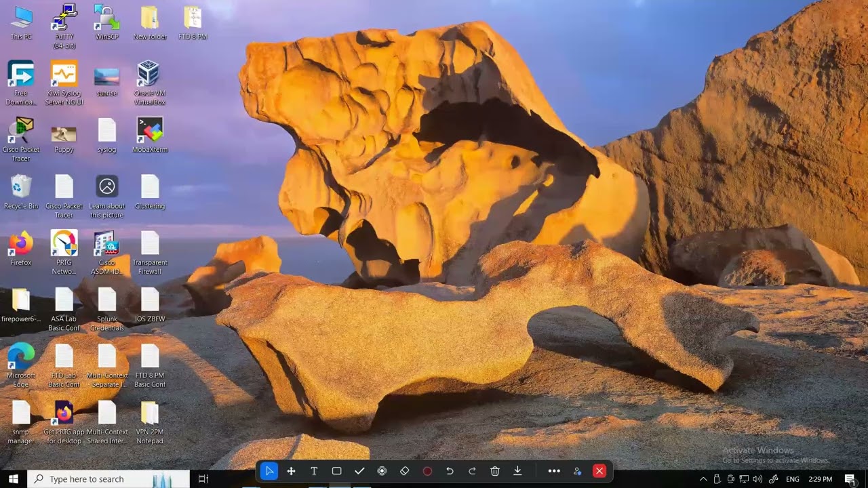Open network status tray icon
Screen dimensions: 868x488
click(x=744, y=479)
